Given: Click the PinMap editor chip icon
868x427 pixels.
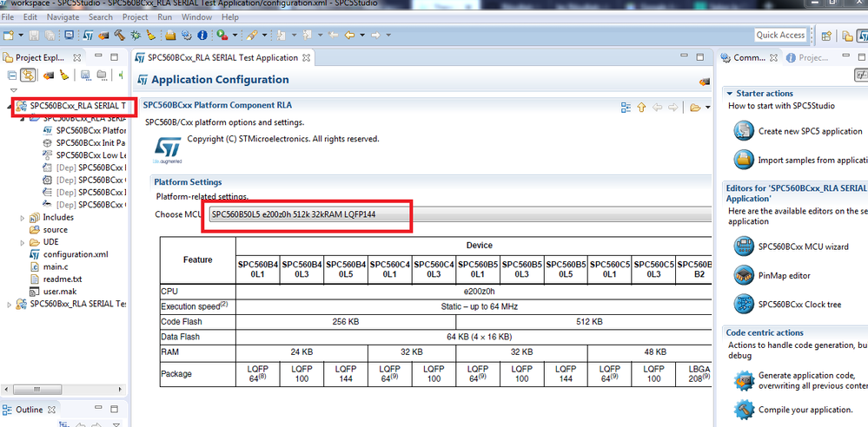Looking at the screenshot, I should pos(744,275).
